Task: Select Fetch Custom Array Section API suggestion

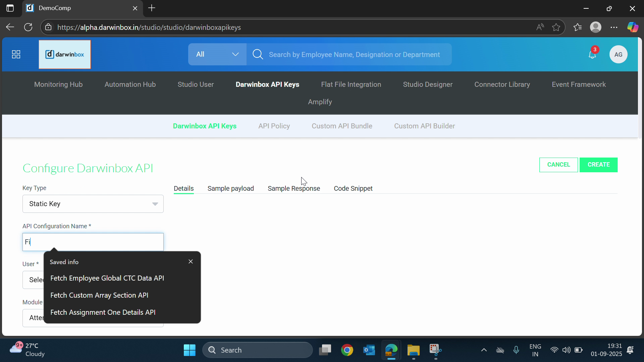Action: 99,295
